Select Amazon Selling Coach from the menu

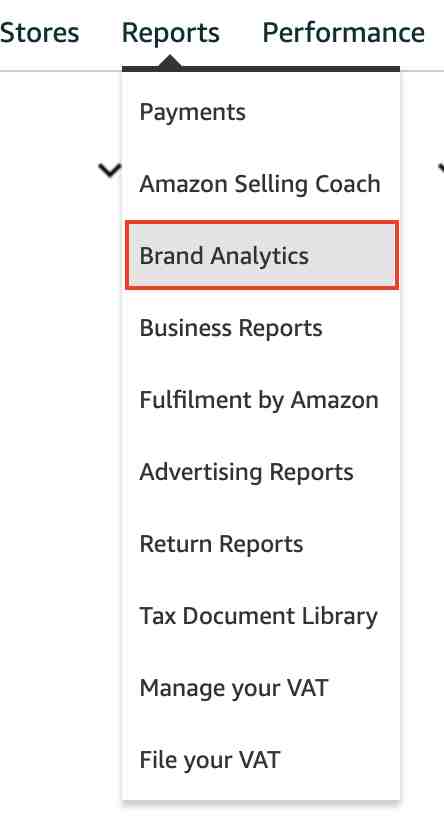tap(261, 184)
